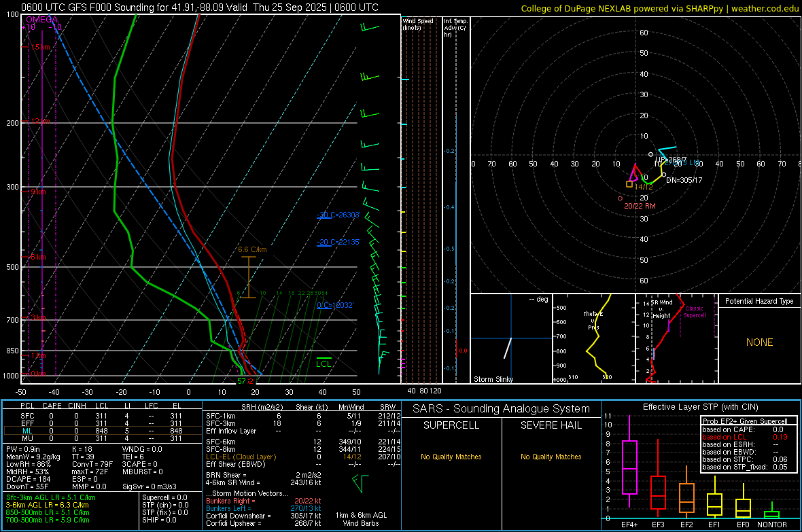Image resolution: width=802 pixels, height=532 pixels.
Task: Click the '-30 C=26303'' level label
Action: 338,215
